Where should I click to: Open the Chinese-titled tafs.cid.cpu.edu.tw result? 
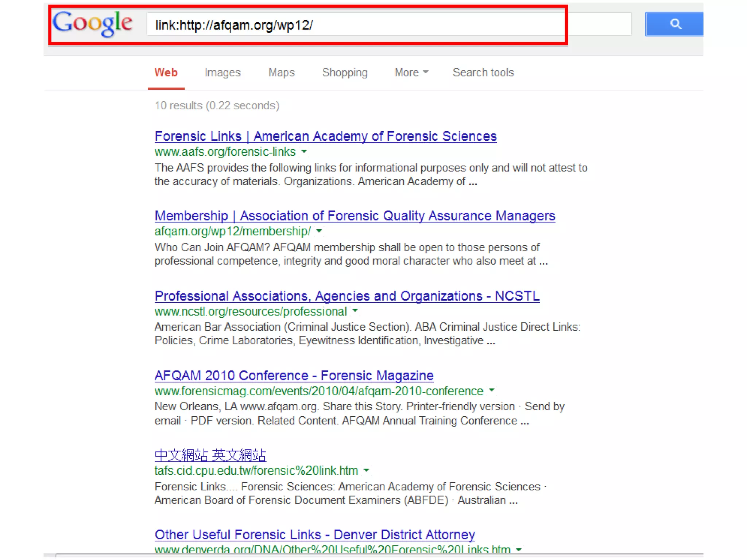(x=210, y=455)
